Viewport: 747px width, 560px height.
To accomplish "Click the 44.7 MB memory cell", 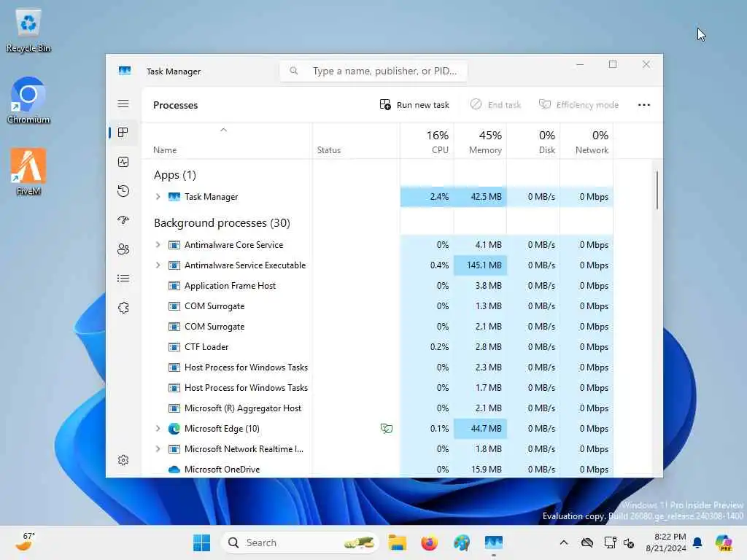I will click(x=480, y=429).
